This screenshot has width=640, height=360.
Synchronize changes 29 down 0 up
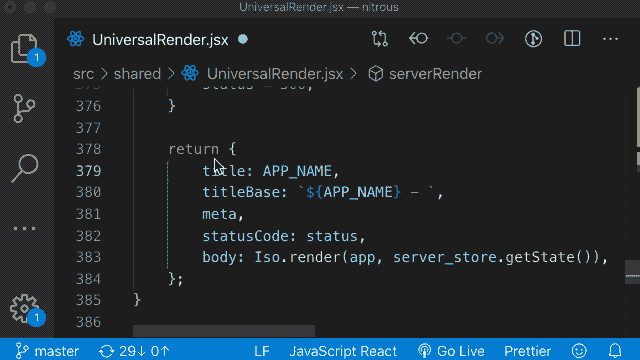click(x=134, y=351)
